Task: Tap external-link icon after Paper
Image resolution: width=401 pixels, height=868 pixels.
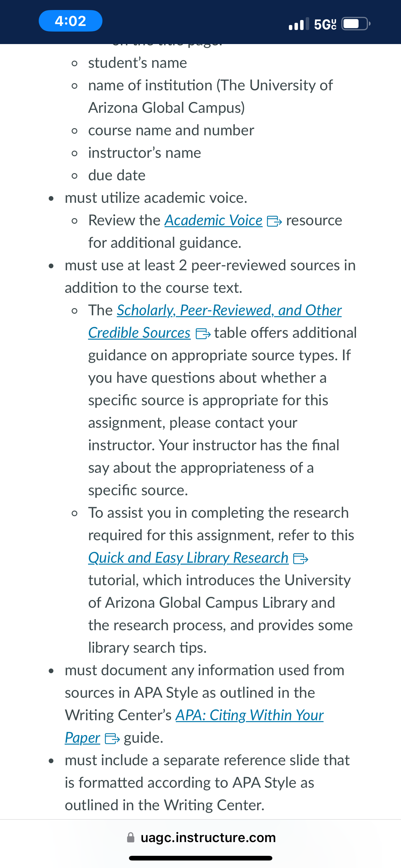Action: coord(112,739)
